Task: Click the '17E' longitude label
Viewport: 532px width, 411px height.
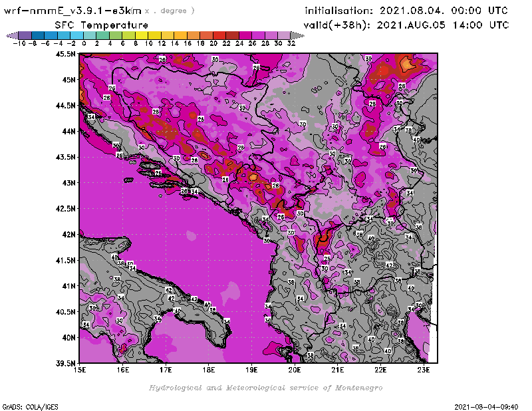Action: [166, 370]
